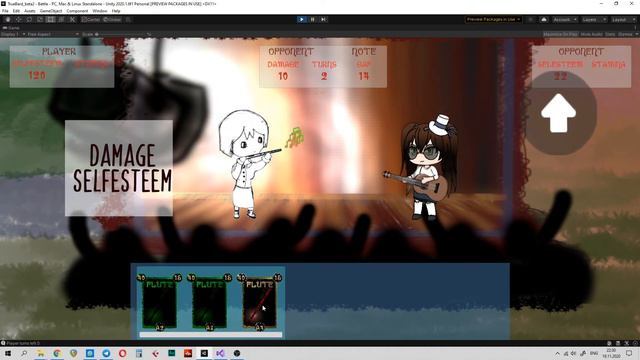Viewport: 640px width, 360px height.
Task: Open Opera browser from taskbar
Action: point(122,353)
